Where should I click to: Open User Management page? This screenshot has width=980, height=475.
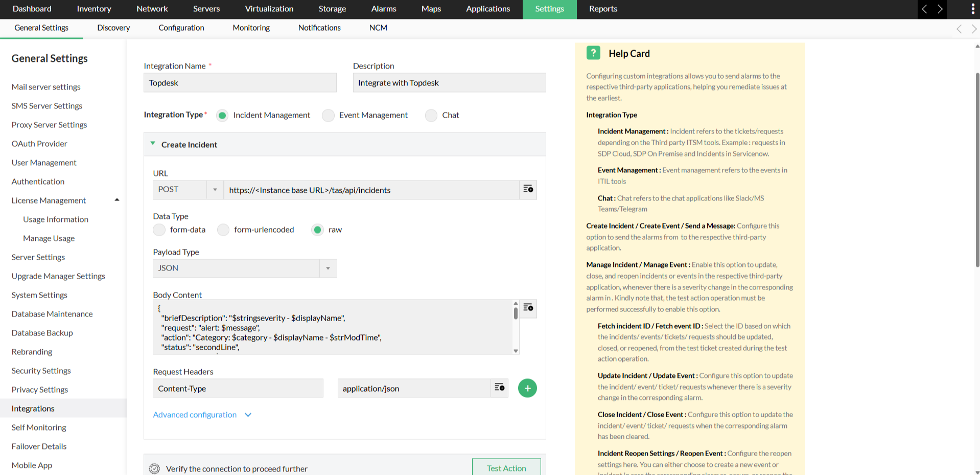coord(44,163)
